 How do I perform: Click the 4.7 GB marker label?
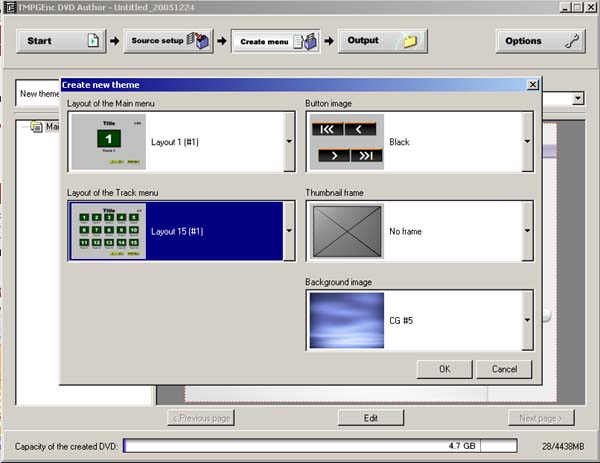(462, 446)
